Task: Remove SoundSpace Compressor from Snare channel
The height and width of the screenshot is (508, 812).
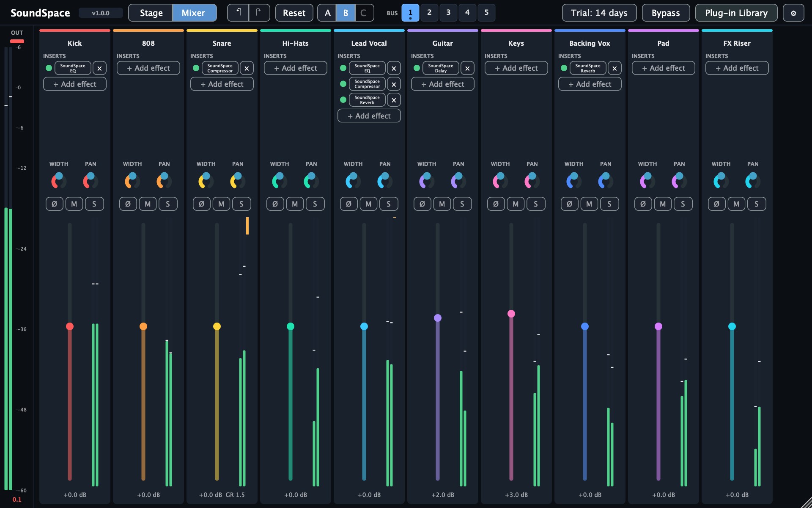Action: [x=247, y=68]
